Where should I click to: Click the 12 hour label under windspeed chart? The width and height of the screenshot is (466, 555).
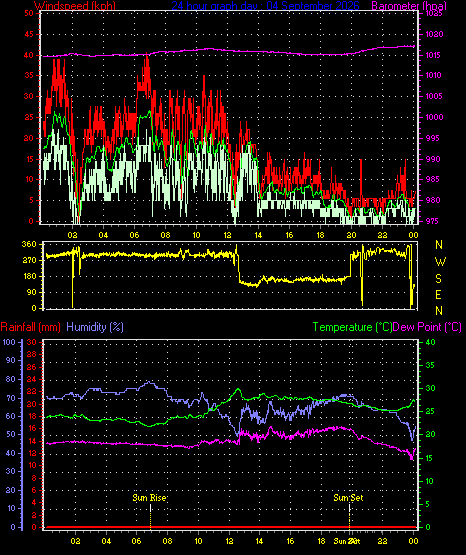227,235
